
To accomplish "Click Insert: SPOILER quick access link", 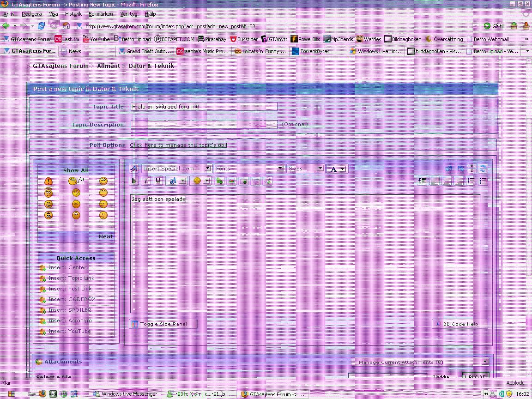I will [x=70, y=310].
